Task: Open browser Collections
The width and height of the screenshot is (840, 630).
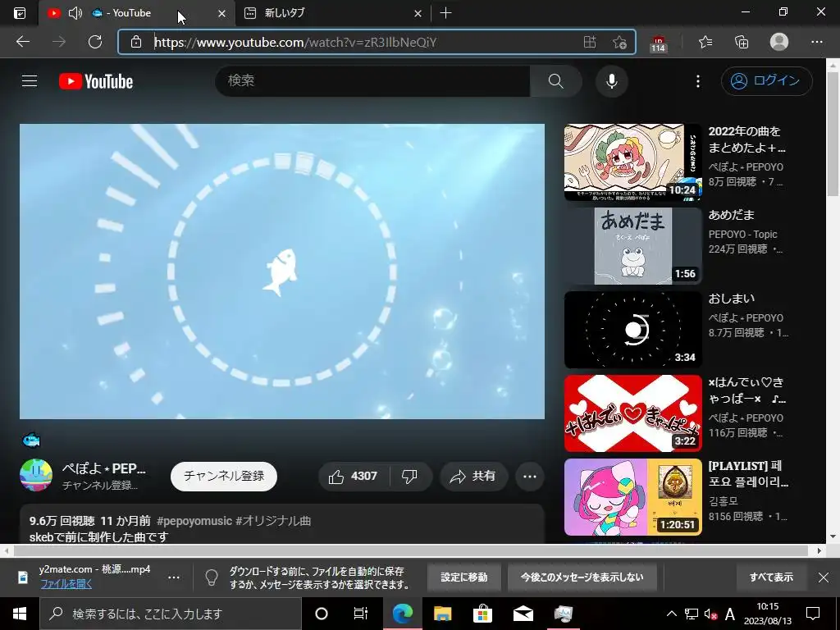Action: (x=742, y=42)
